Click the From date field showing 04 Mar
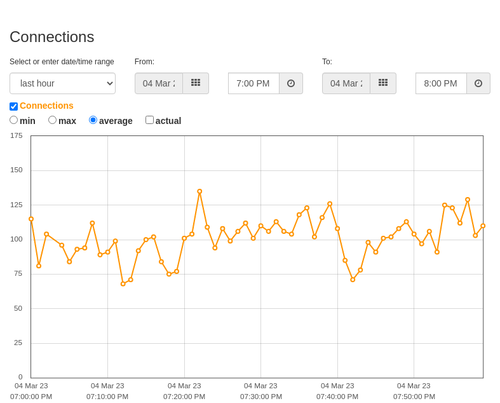 pyautogui.click(x=159, y=83)
